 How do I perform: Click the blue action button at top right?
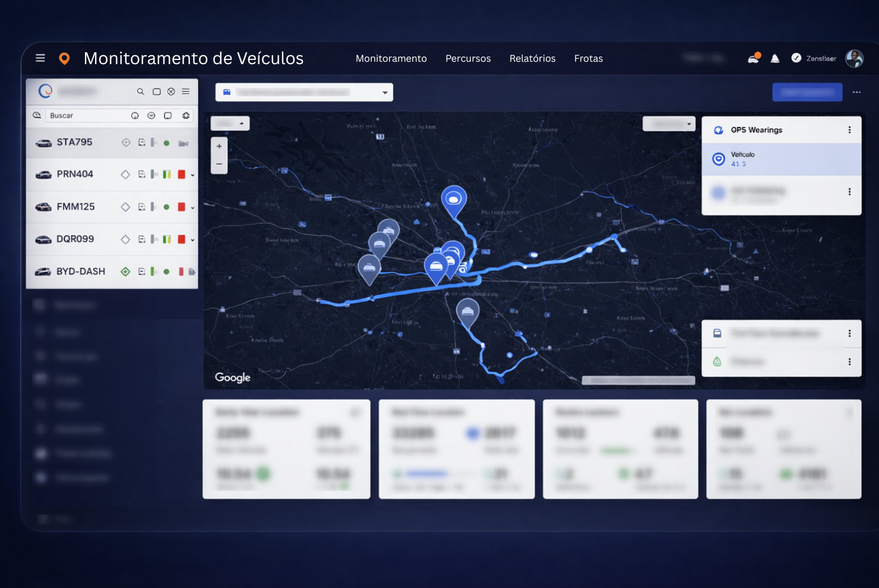pos(807,92)
